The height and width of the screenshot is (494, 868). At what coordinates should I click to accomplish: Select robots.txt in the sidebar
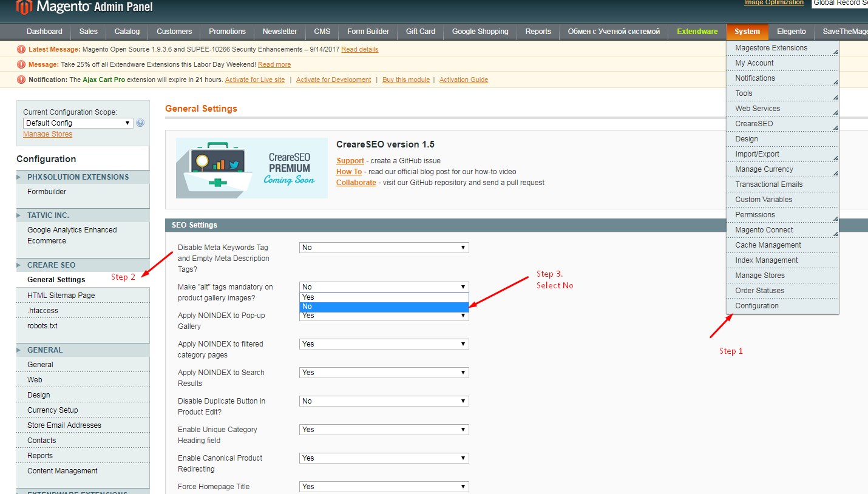(41, 325)
